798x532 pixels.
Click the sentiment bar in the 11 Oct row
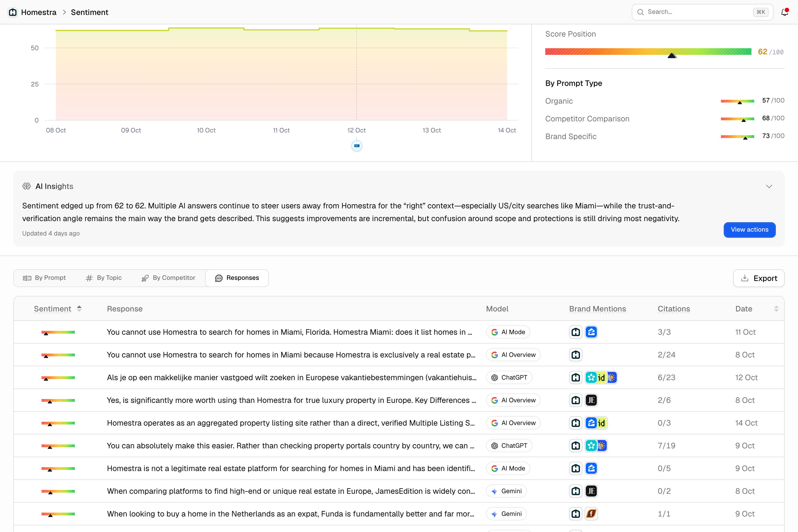tap(58, 332)
